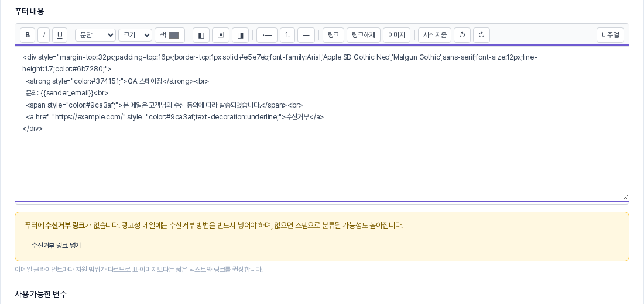Screen dimensions: 644x304
Task: Undo the last edit
Action: (x=462, y=35)
